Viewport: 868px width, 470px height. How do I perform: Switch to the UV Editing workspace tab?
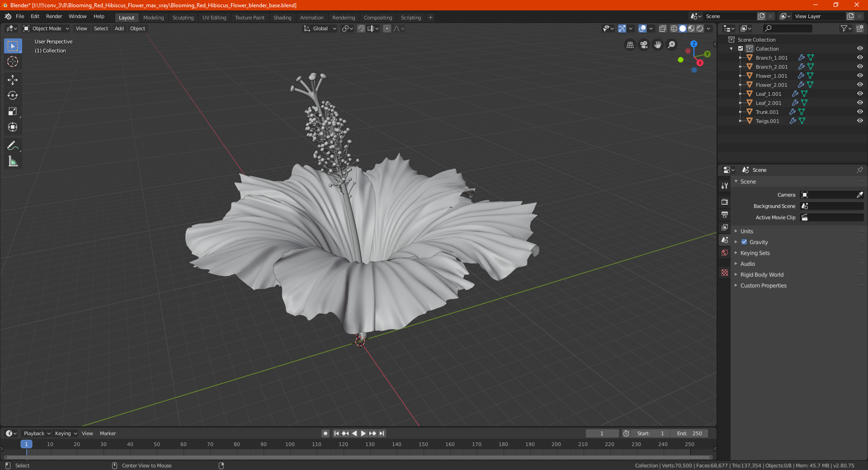point(214,18)
